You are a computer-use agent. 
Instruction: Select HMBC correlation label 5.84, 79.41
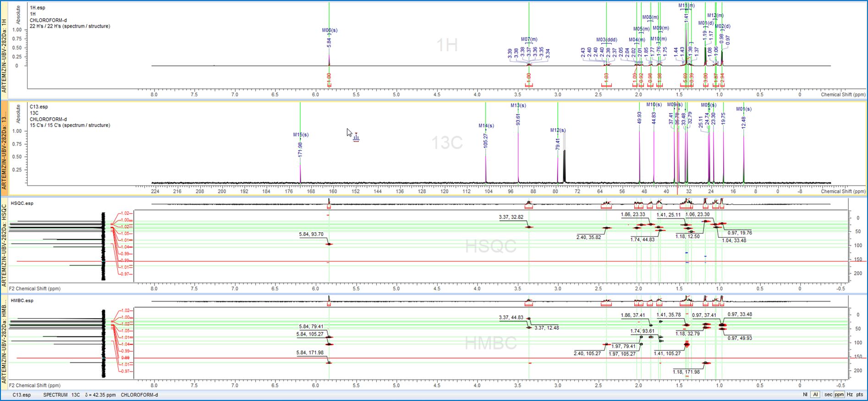[x=311, y=326]
